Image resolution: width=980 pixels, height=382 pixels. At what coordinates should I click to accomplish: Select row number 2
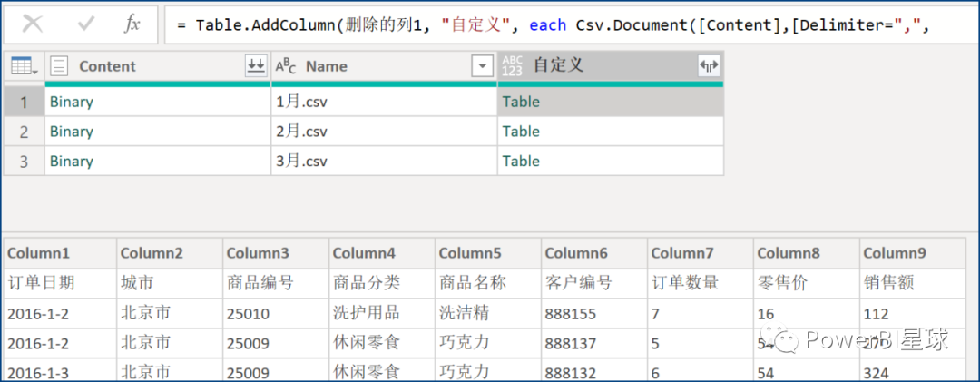pos(24,132)
